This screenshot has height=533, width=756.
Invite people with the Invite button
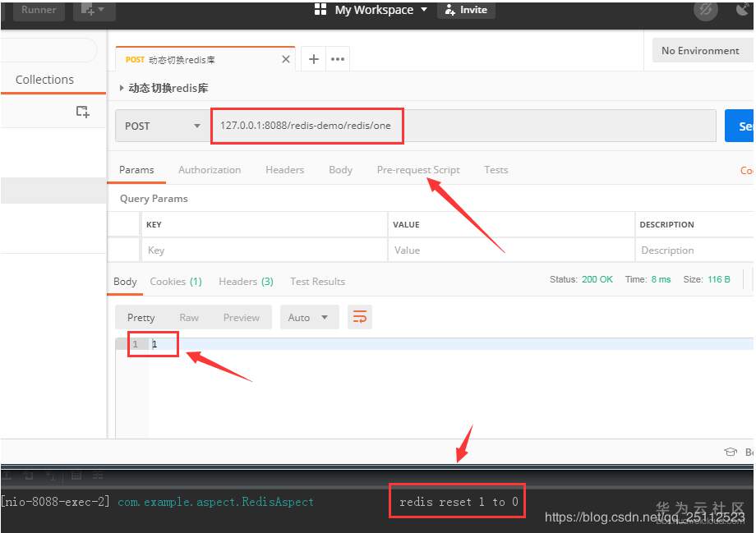(466, 10)
